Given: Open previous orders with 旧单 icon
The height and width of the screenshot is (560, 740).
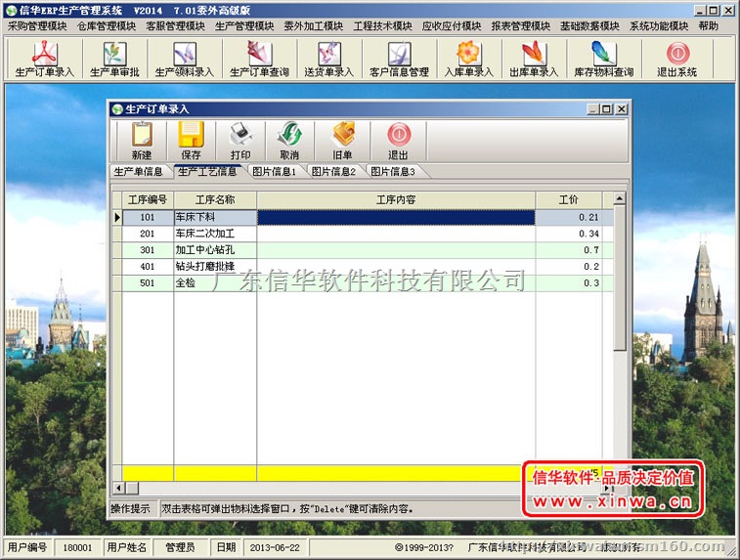Looking at the screenshot, I should click(x=342, y=141).
